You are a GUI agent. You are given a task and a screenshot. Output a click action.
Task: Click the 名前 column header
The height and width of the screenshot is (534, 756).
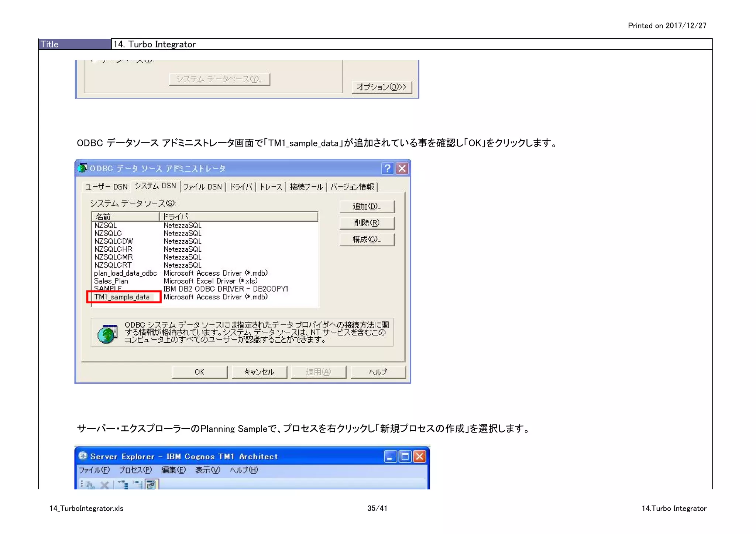[x=126, y=217]
